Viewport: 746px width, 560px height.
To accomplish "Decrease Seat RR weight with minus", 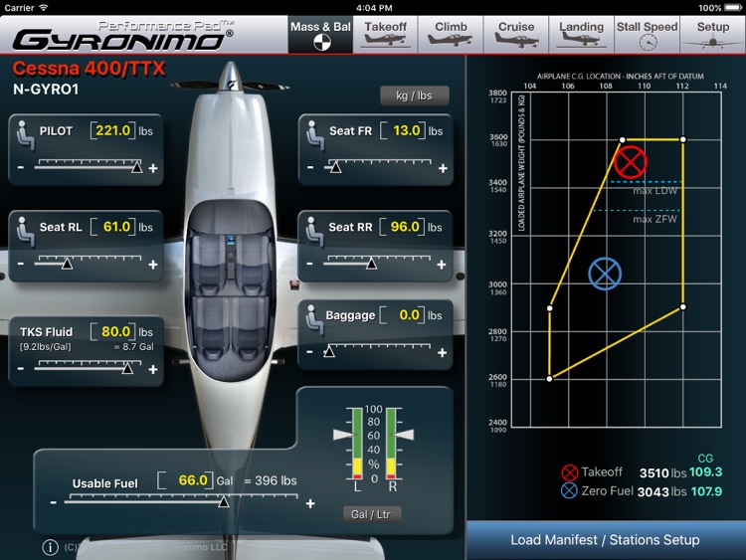I will point(309,264).
